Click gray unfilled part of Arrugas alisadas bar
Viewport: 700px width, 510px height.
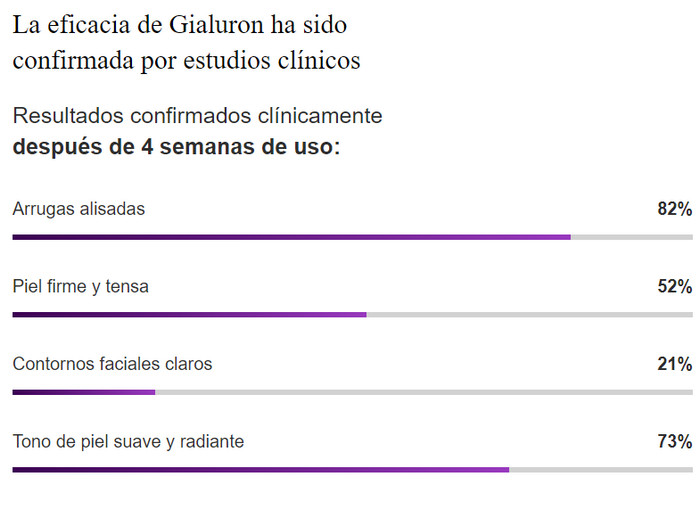(631, 237)
